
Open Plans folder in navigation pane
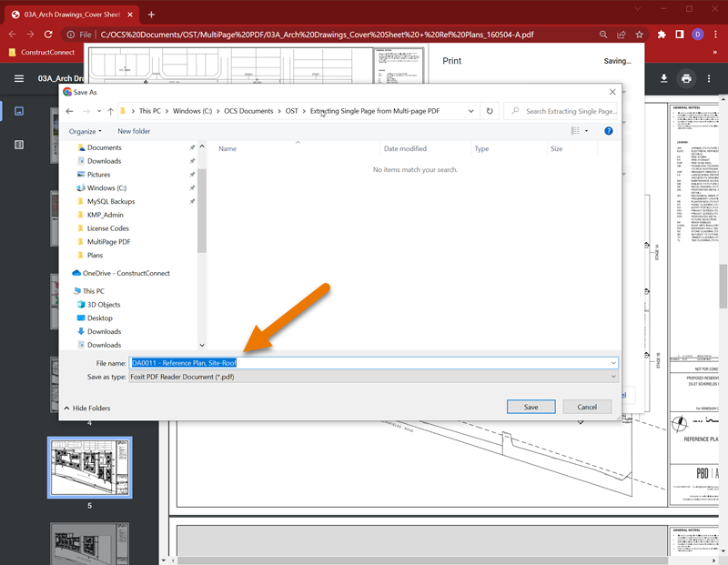pyautogui.click(x=95, y=256)
